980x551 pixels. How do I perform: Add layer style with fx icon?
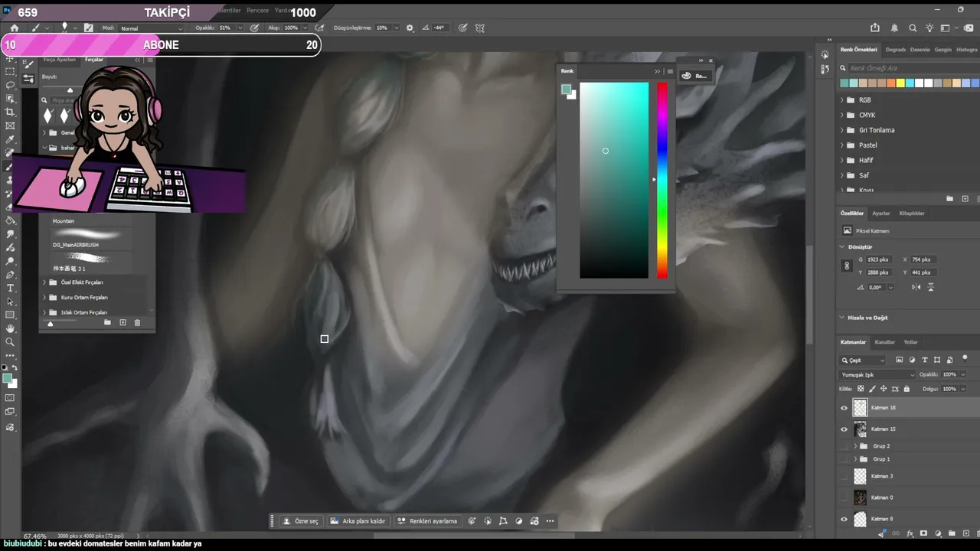(x=910, y=533)
